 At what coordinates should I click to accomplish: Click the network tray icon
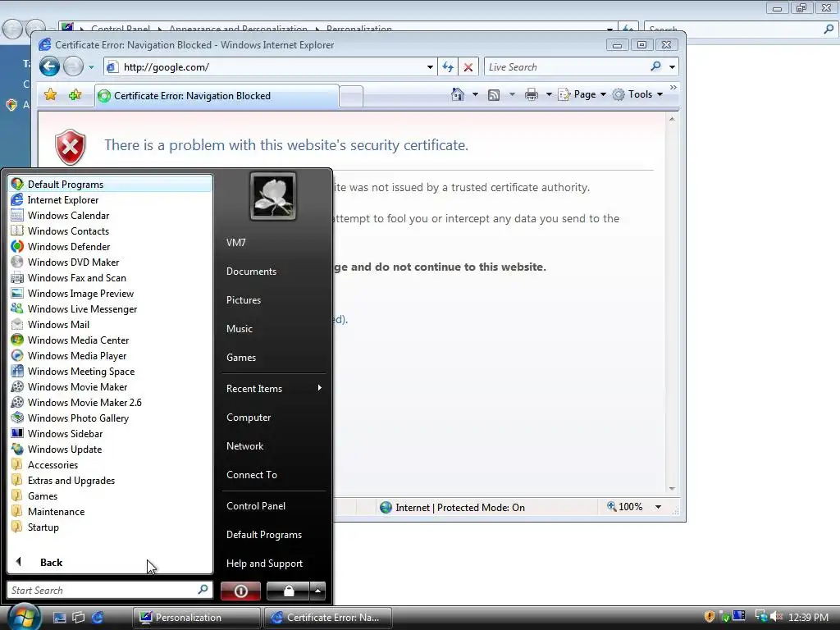(x=760, y=617)
